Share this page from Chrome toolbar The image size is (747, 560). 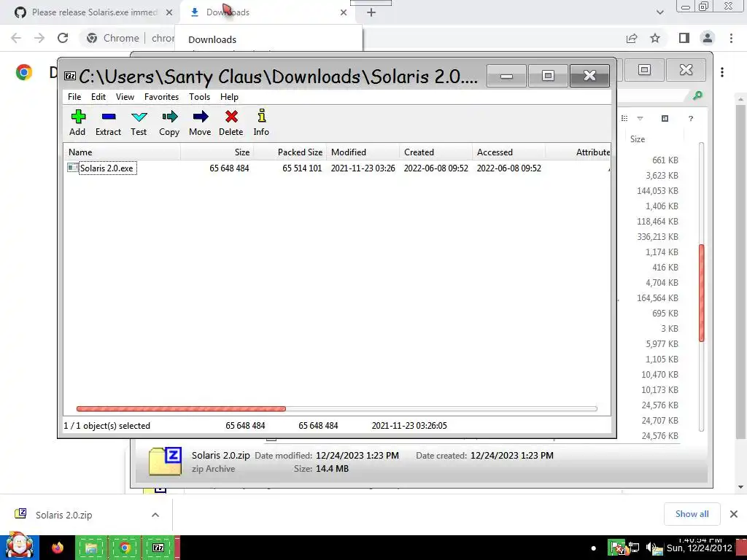pos(632,38)
